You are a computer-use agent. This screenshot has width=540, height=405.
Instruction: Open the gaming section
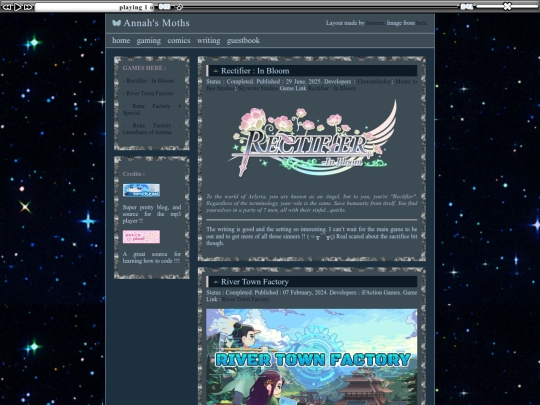(x=149, y=41)
